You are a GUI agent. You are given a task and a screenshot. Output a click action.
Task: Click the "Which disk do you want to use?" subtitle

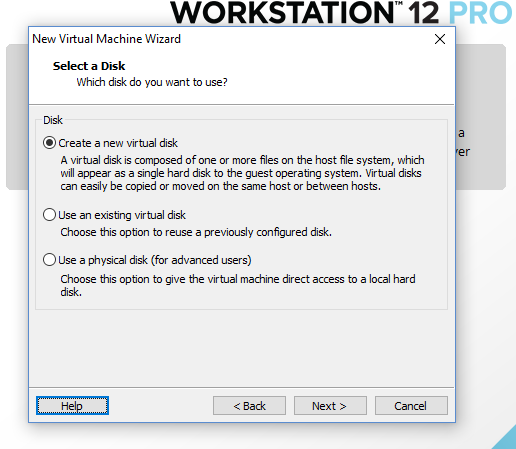coord(152,82)
